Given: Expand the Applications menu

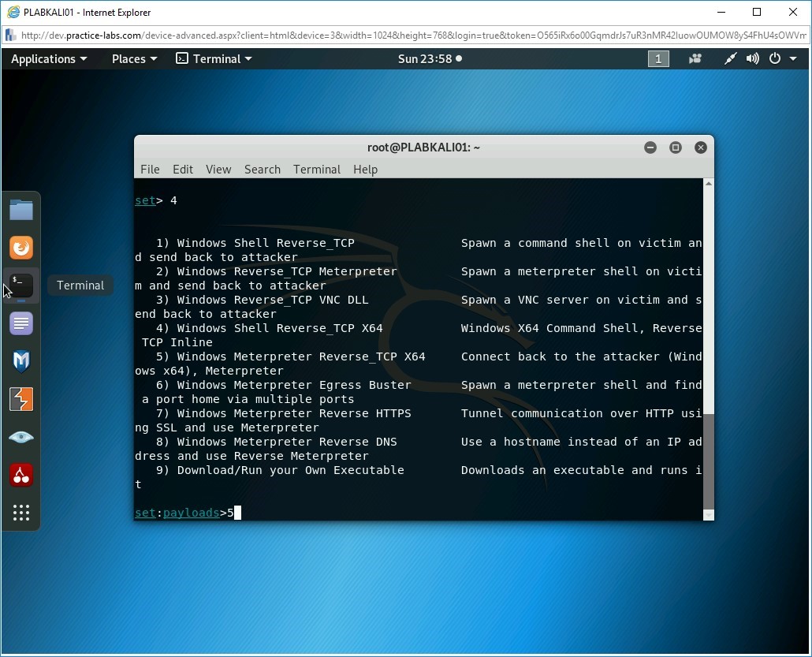Looking at the screenshot, I should point(49,59).
